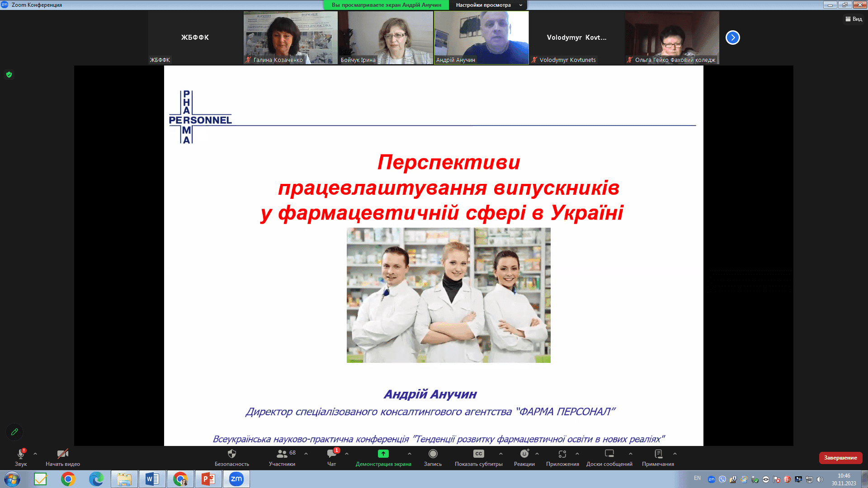Image resolution: width=868 pixels, height=488 pixels.
Task: Start recording with Запись
Action: (433, 457)
